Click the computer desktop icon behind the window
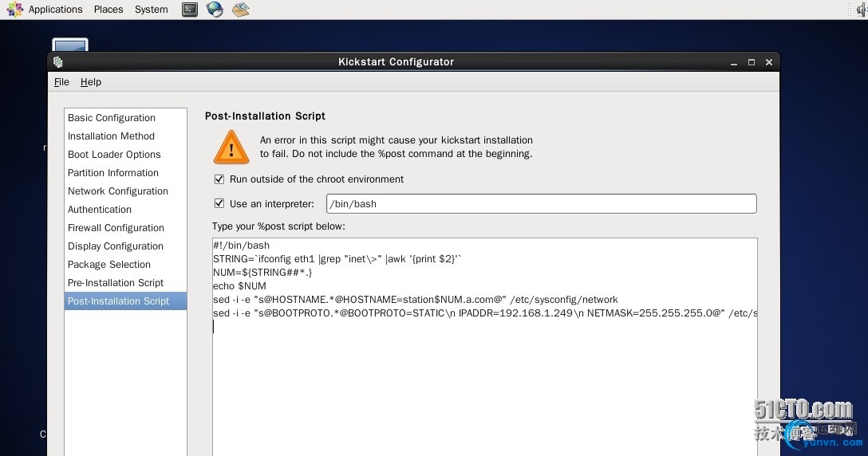868x456 pixels. pyautogui.click(x=70, y=45)
